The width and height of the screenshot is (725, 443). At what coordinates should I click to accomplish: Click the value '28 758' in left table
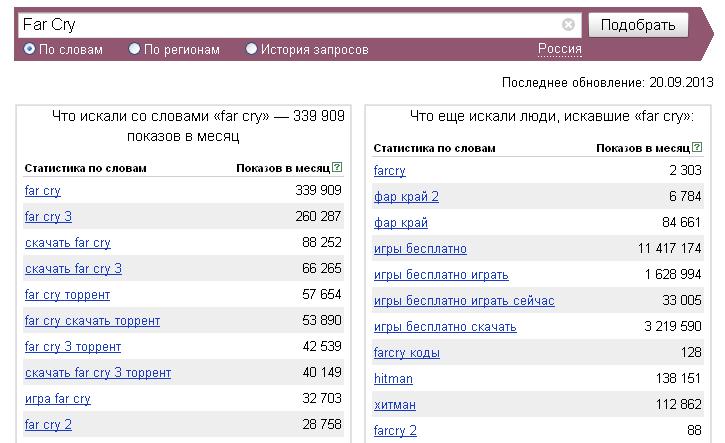(x=321, y=424)
